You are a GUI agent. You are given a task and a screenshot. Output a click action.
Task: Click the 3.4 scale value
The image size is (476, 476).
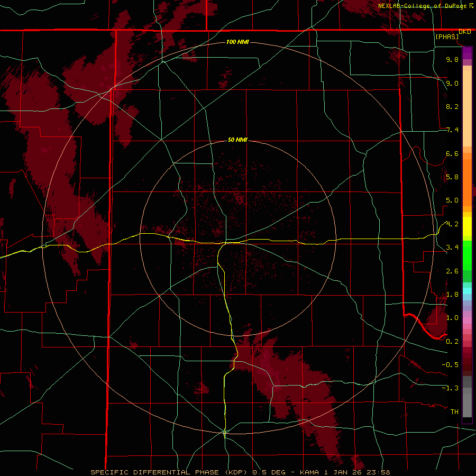click(452, 248)
